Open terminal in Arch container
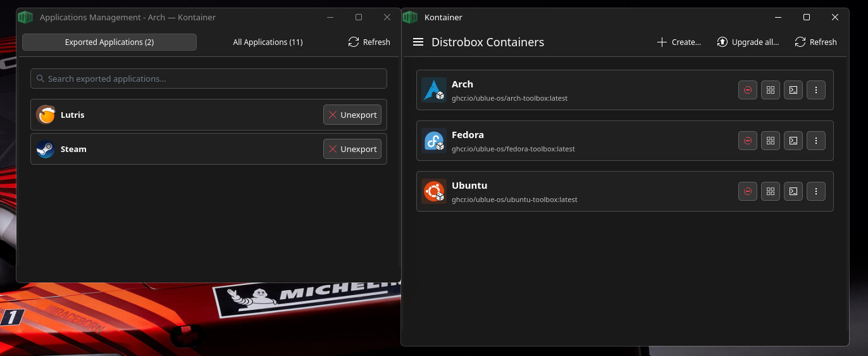The height and width of the screenshot is (356, 868). [793, 90]
